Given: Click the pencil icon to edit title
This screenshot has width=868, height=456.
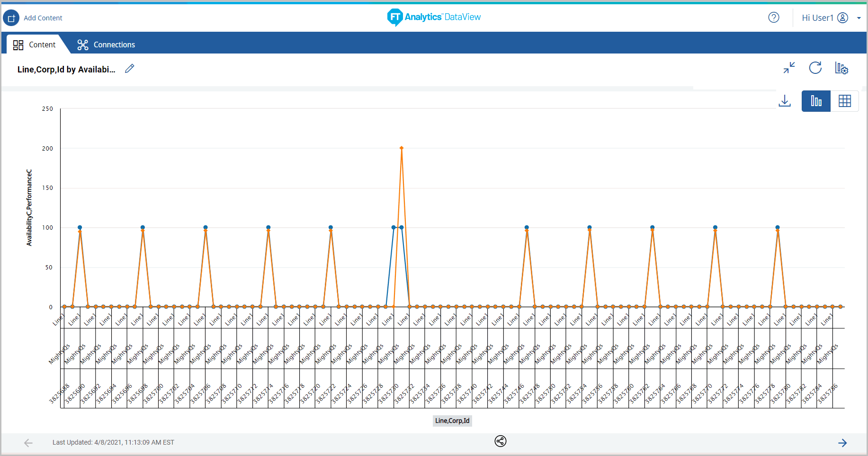Looking at the screenshot, I should coord(129,69).
